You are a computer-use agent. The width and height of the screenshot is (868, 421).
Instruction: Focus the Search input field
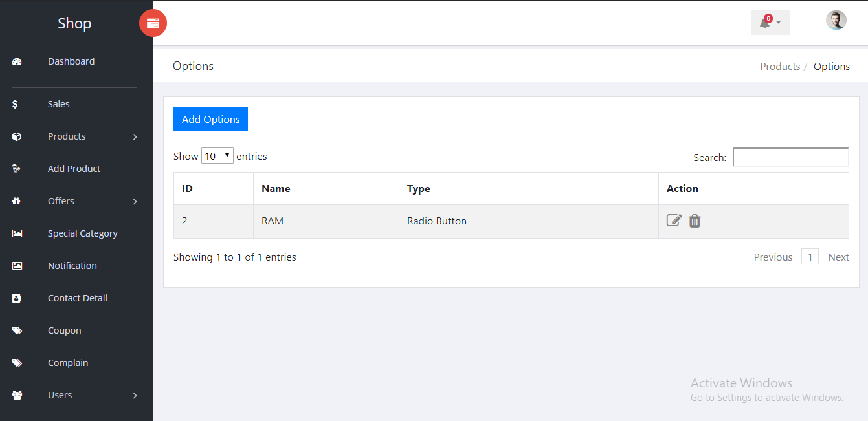click(790, 157)
